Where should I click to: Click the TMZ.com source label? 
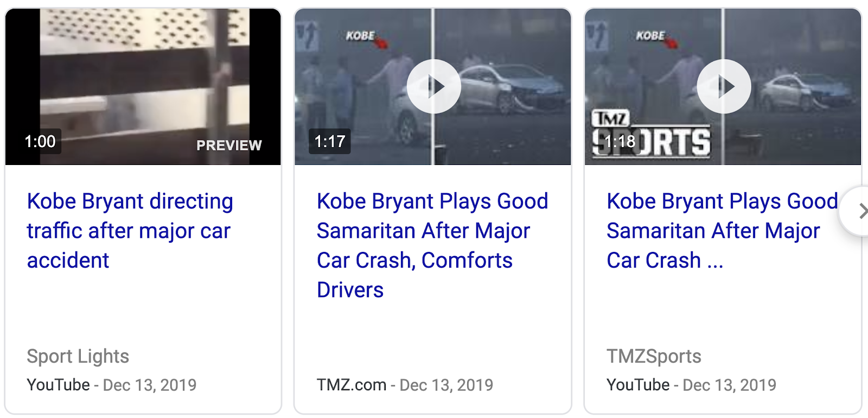pos(352,385)
